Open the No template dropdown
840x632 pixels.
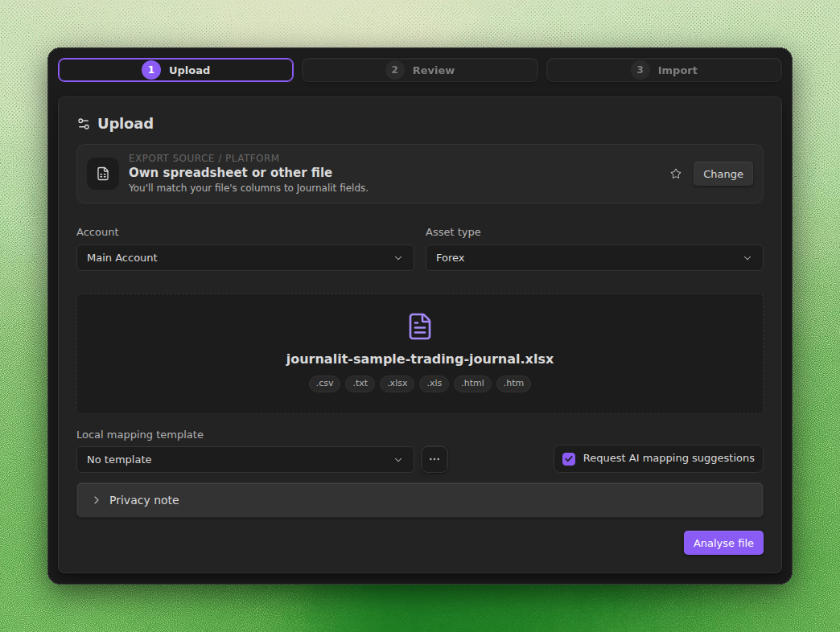click(x=245, y=460)
